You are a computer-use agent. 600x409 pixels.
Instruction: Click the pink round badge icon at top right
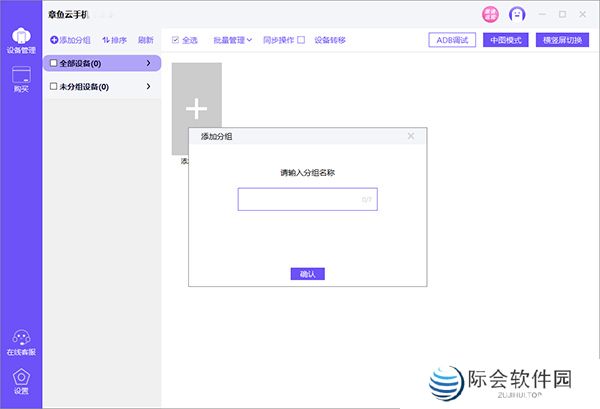(x=490, y=15)
